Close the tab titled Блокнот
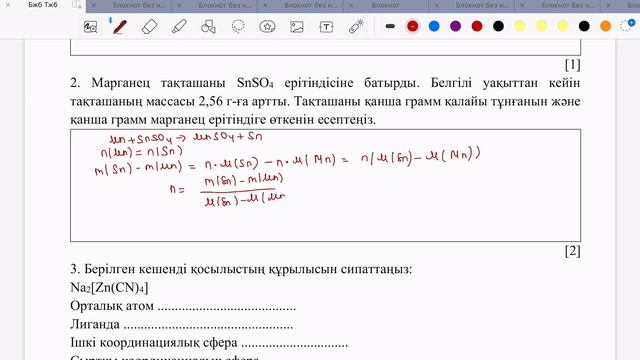The image size is (640, 360). pyautogui.click(x=351, y=5)
